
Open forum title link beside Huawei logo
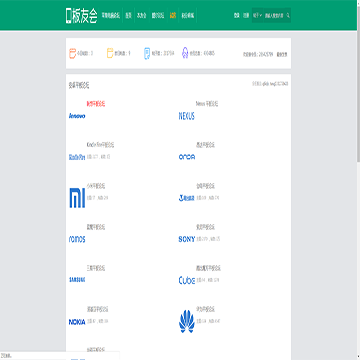click(x=205, y=310)
